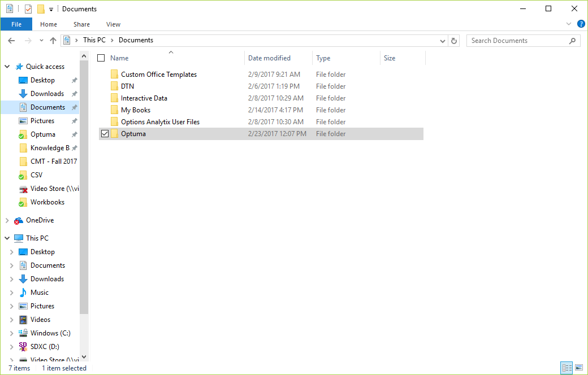Image resolution: width=588 pixels, height=375 pixels.
Task: Open Documents under Quick access
Action: (x=47, y=107)
